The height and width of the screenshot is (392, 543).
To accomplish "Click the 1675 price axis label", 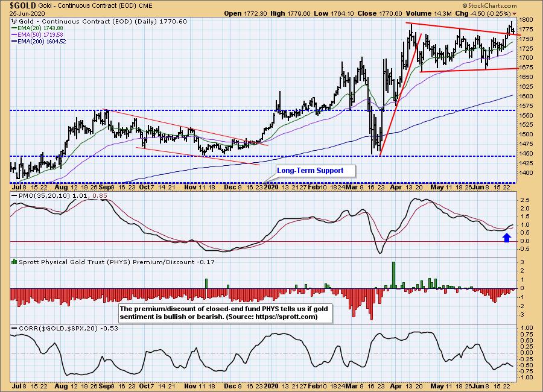I will [526, 67].
